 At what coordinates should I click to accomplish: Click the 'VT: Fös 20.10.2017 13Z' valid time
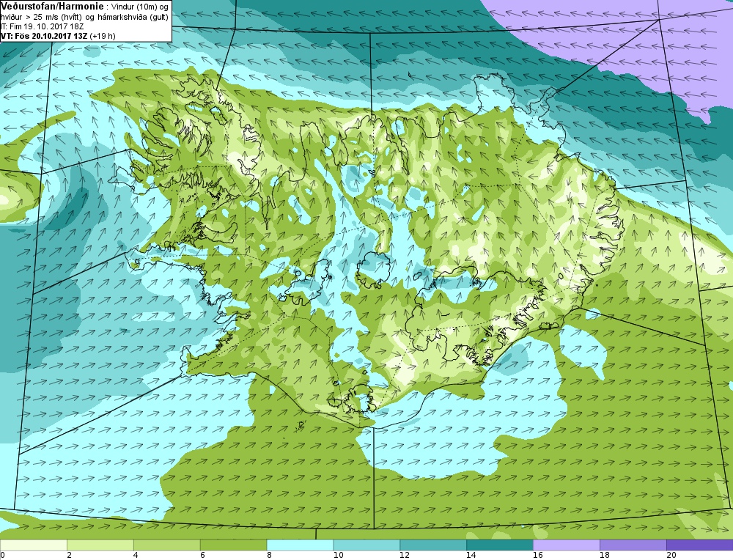tap(44, 36)
